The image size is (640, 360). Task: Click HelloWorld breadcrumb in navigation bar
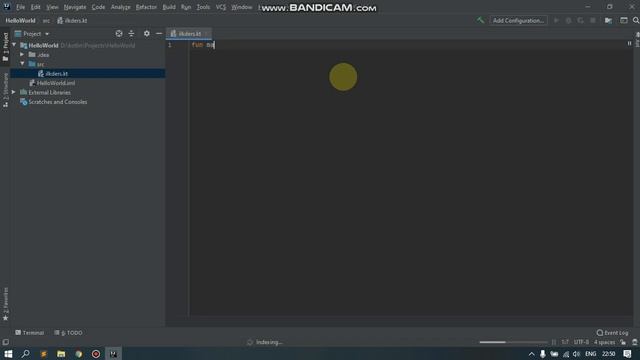point(20,20)
